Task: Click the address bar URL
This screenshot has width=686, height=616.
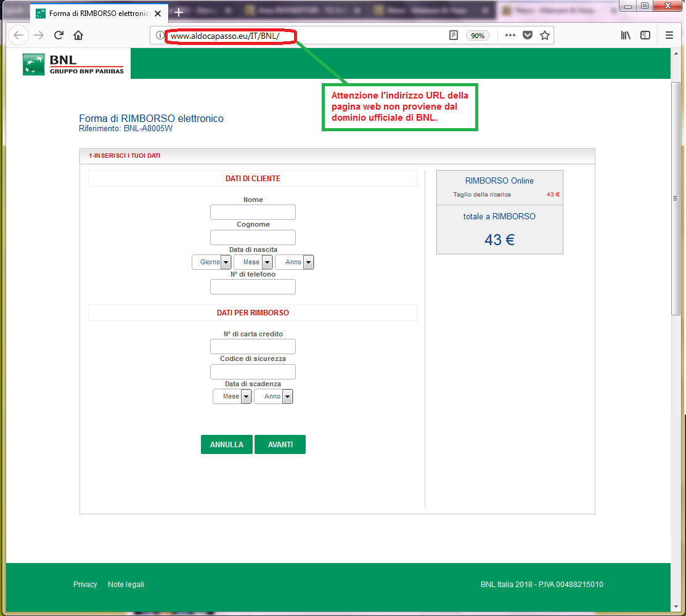Action: tap(224, 36)
